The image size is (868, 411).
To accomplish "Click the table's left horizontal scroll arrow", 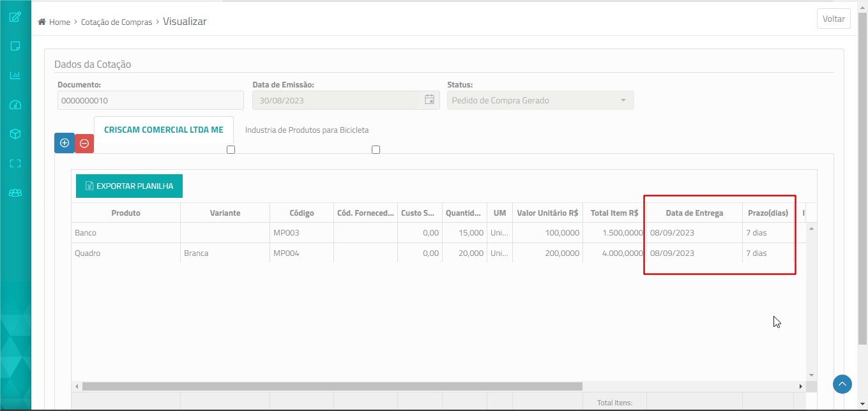I will pyautogui.click(x=77, y=387).
